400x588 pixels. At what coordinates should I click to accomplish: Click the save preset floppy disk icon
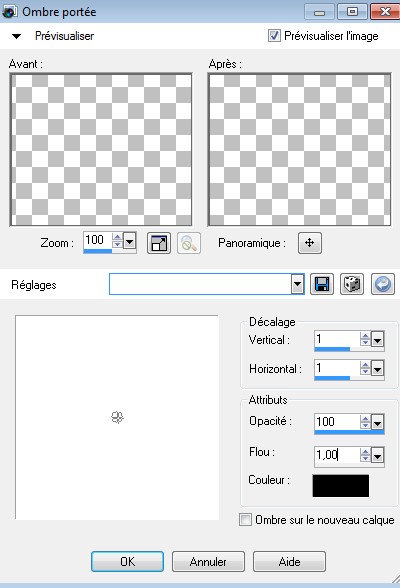coord(322,284)
